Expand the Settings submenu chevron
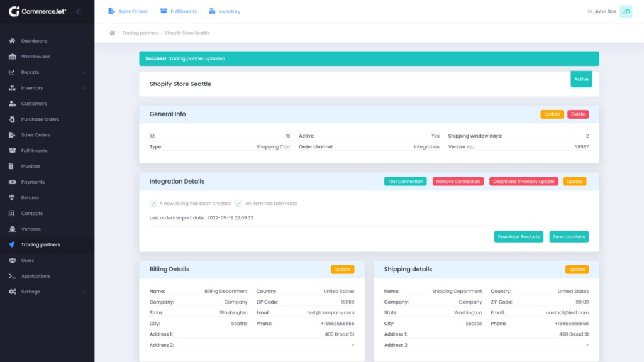This screenshot has width=644, height=362. click(84, 292)
